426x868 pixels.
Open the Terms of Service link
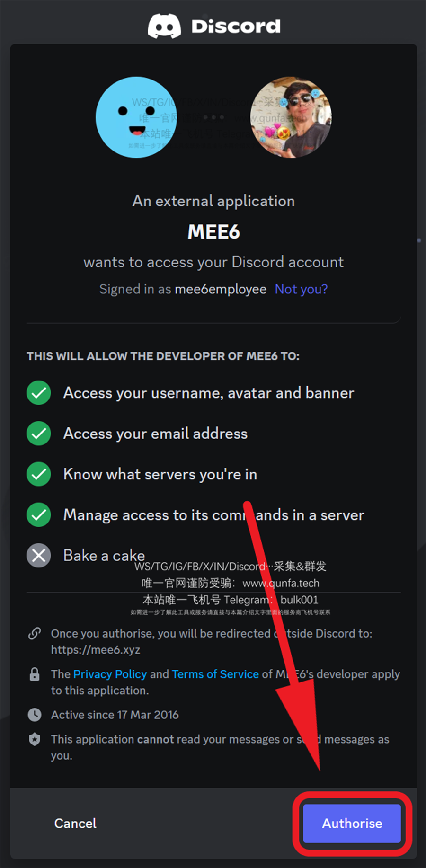215,674
